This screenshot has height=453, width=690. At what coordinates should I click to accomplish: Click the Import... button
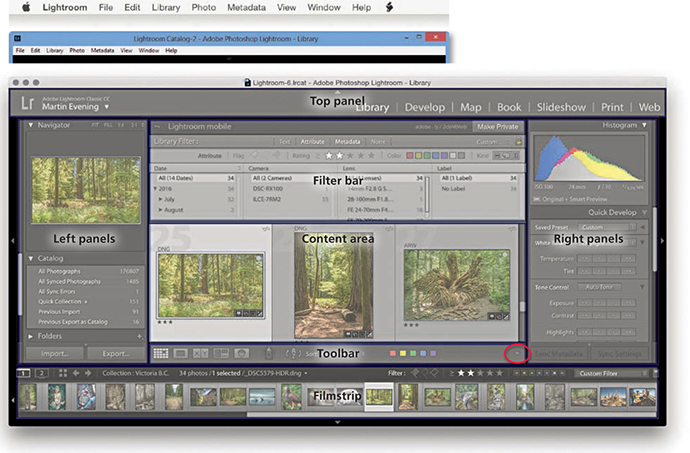point(55,354)
